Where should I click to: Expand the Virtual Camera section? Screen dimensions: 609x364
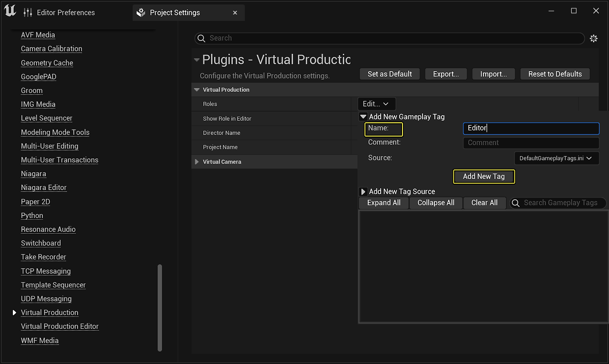coord(196,162)
